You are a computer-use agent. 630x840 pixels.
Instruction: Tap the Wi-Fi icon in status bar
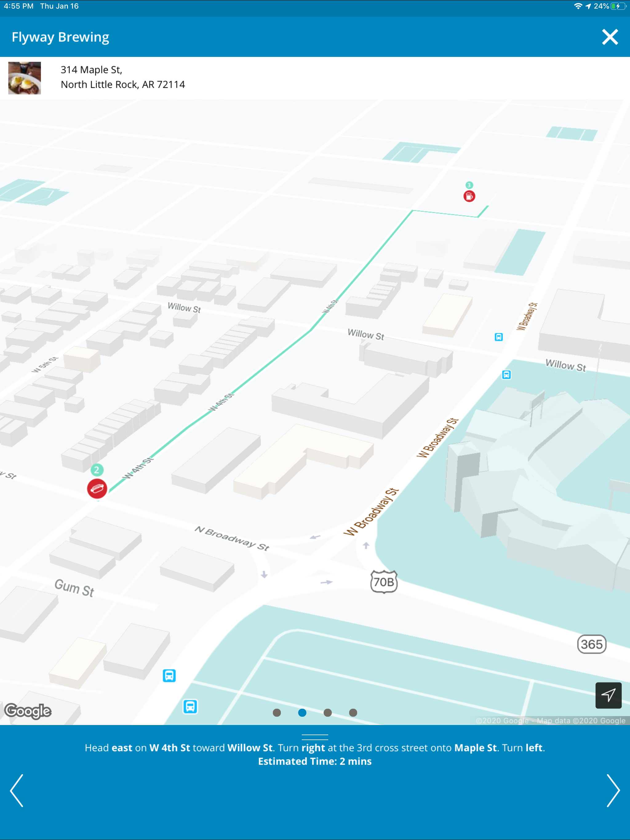pyautogui.click(x=578, y=6)
